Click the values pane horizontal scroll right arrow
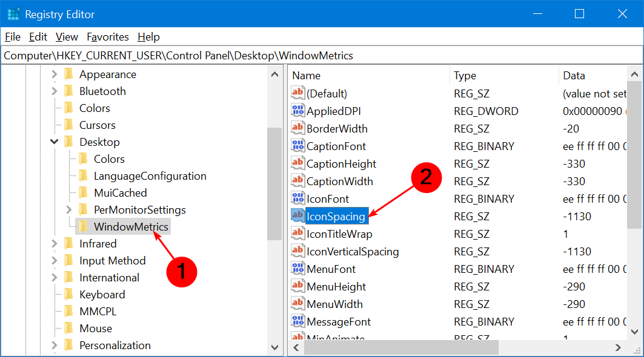Screen dimensions: 644x357 tap(618, 347)
